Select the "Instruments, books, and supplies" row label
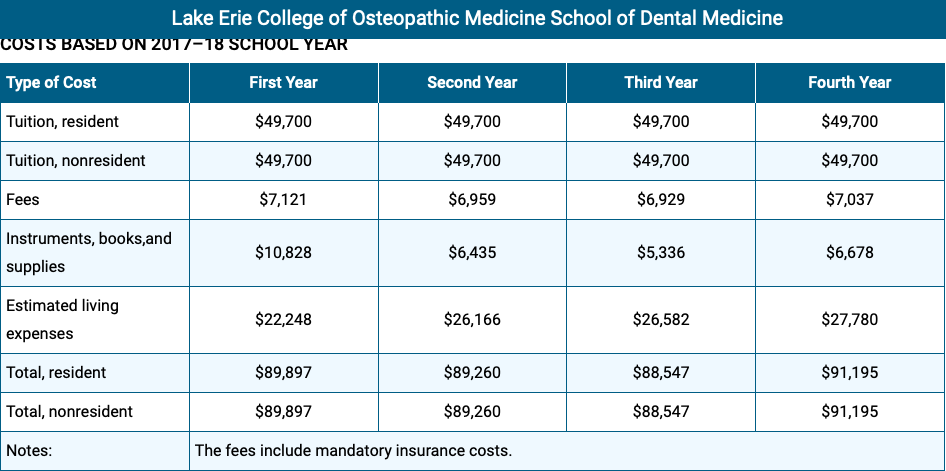946x471 pixels. tap(88, 252)
